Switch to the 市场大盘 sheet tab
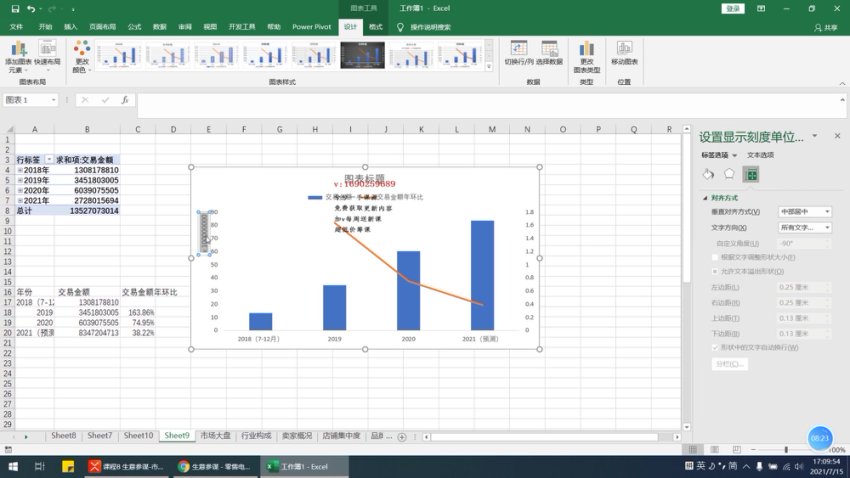Viewport: 850px width, 478px height. tap(215, 436)
